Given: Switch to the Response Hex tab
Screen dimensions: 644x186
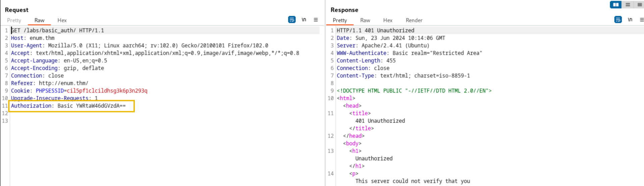Looking at the screenshot, I should coord(388,20).
